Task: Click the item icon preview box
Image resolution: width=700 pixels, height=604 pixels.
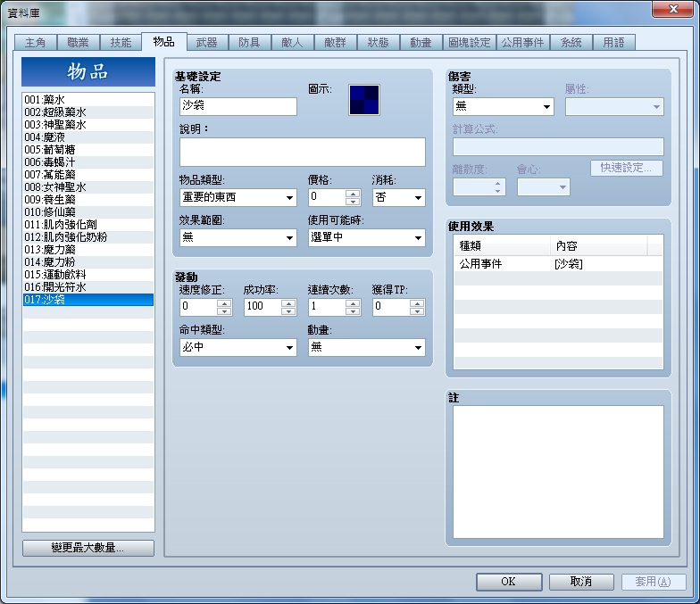Action: pyautogui.click(x=364, y=100)
